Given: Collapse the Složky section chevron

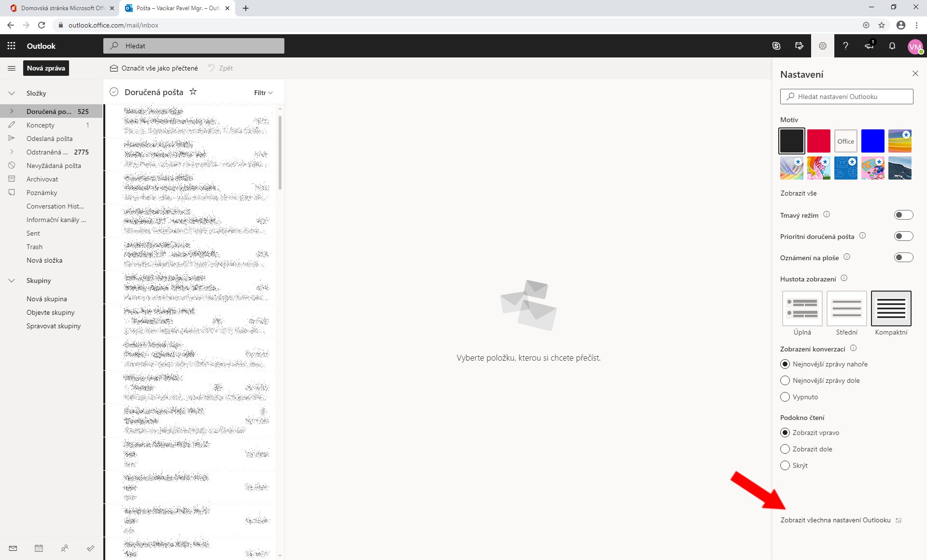Looking at the screenshot, I should (x=12, y=93).
